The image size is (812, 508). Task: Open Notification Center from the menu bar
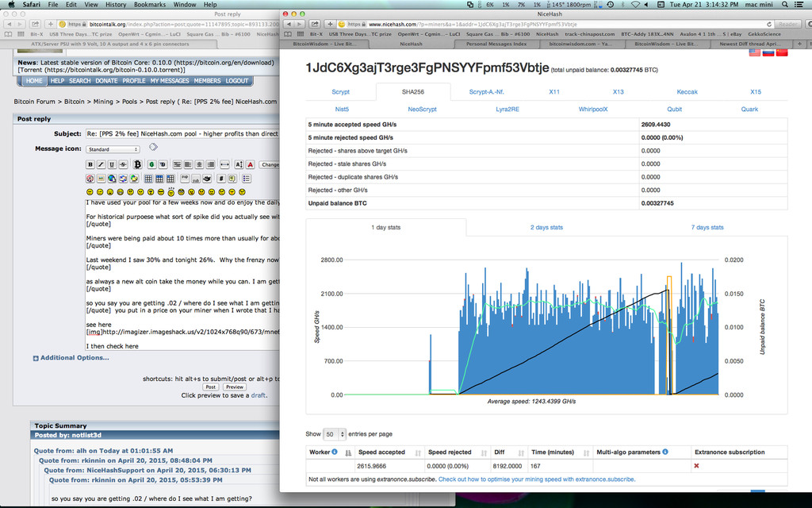coord(800,4)
